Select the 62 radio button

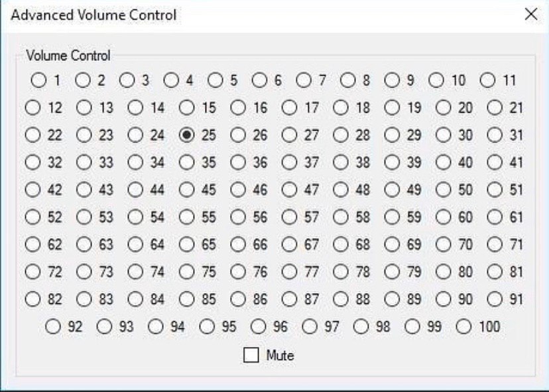click(33, 245)
